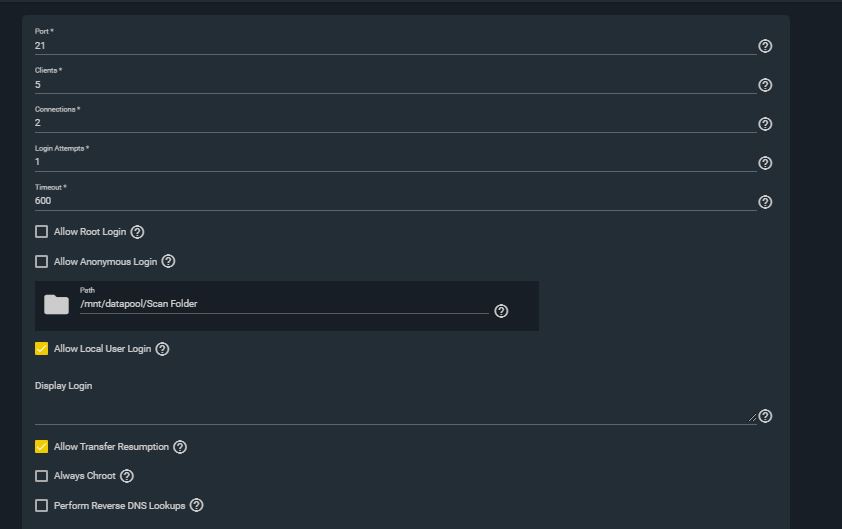This screenshot has height=529, width=842.
Task: Show help for Clients field
Action: 765,85
